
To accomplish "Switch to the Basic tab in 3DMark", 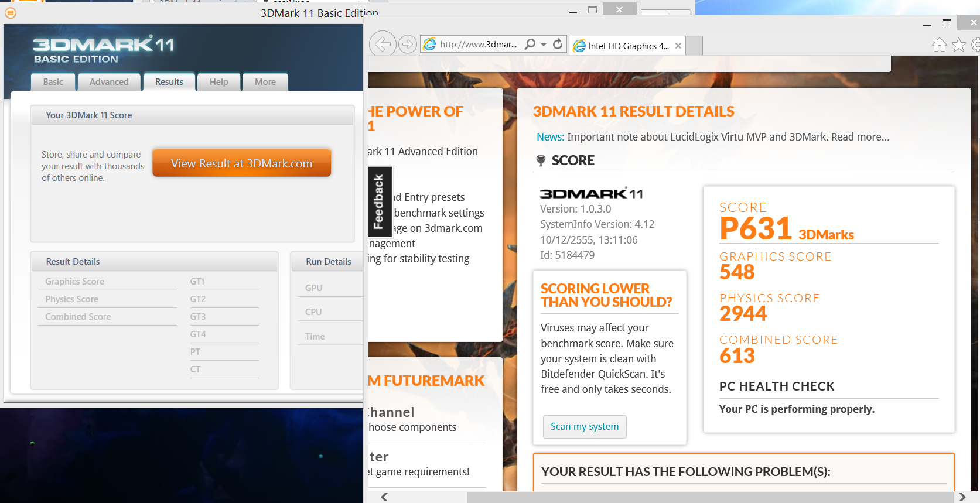I will click(x=53, y=82).
